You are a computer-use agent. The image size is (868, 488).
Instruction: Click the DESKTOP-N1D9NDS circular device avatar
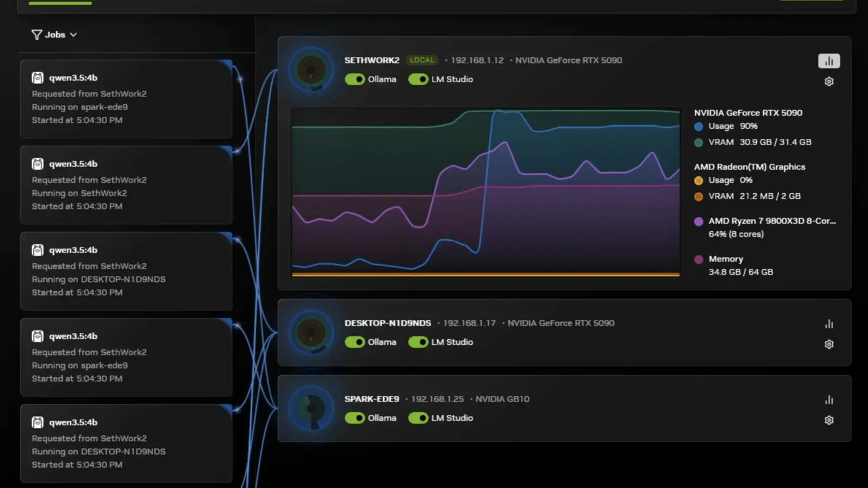[x=311, y=332]
